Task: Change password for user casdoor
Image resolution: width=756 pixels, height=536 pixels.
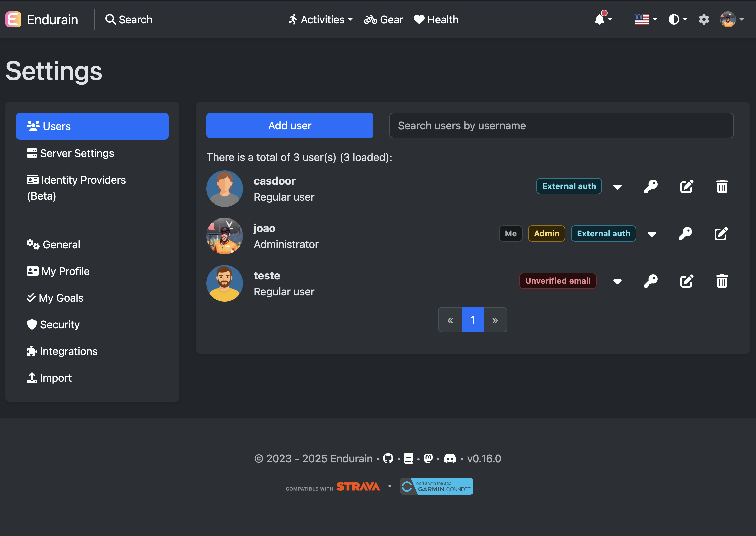Action: (x=651, y=186)
